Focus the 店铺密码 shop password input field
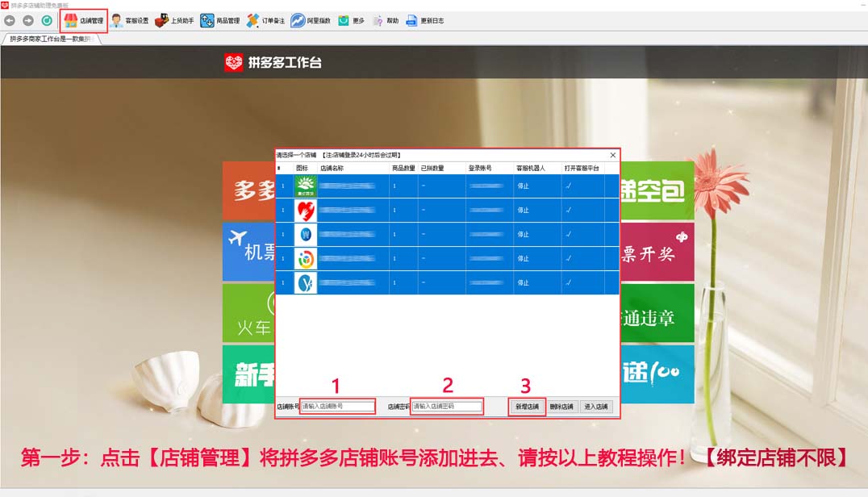868x497 pixels. click(447, 407)
